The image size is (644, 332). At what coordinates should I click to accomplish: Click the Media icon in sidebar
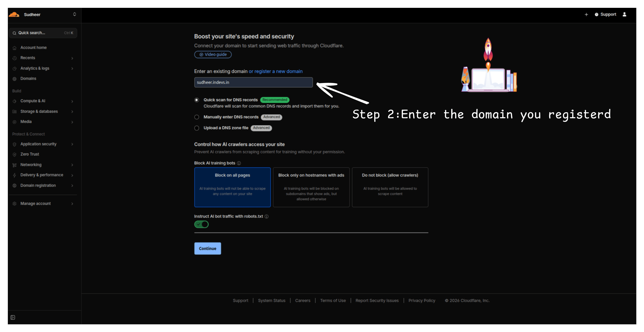pyautogui.click(x=15, y=122)
